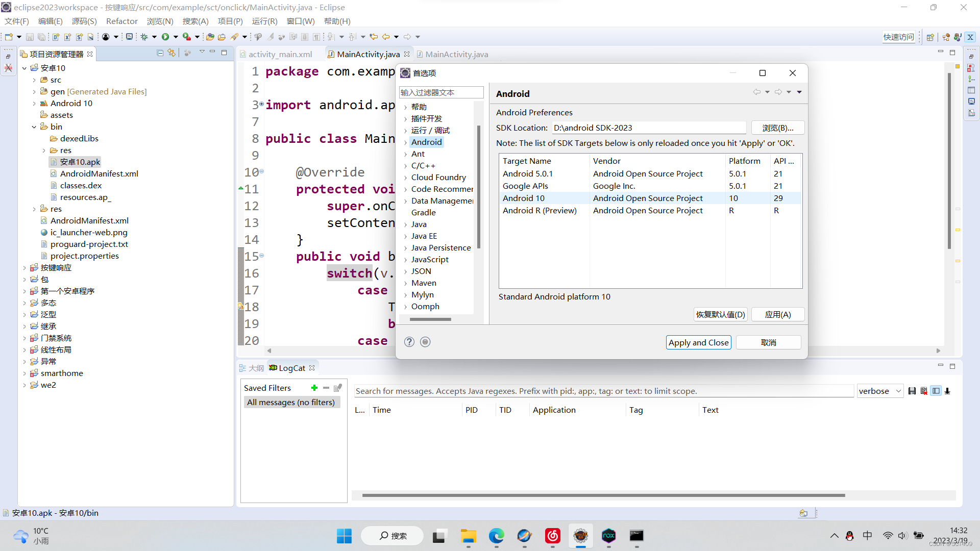Click the Open Type toolbar icon
Viewport: 980px width, 551px height.
(x=210, y=37)
